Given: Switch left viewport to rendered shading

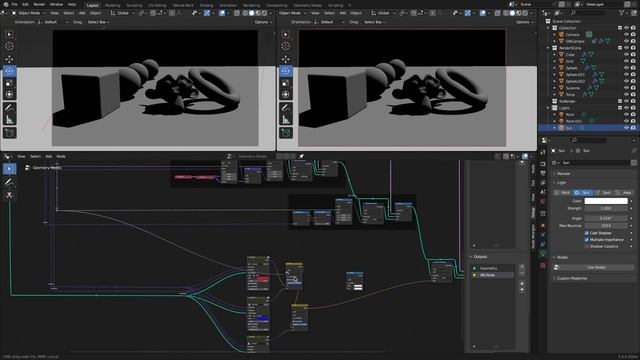Looking at the screenshot, I should coord(265,13).
